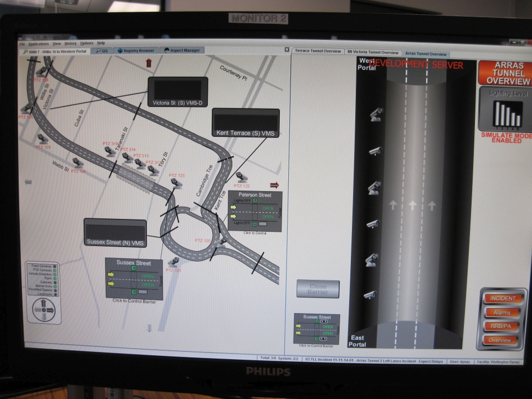
Task: Switch to Registry Browser tab
Action: (136, 50)
